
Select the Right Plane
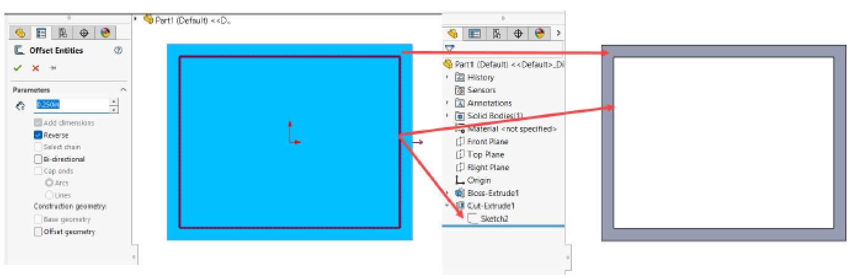pos(481,167)
